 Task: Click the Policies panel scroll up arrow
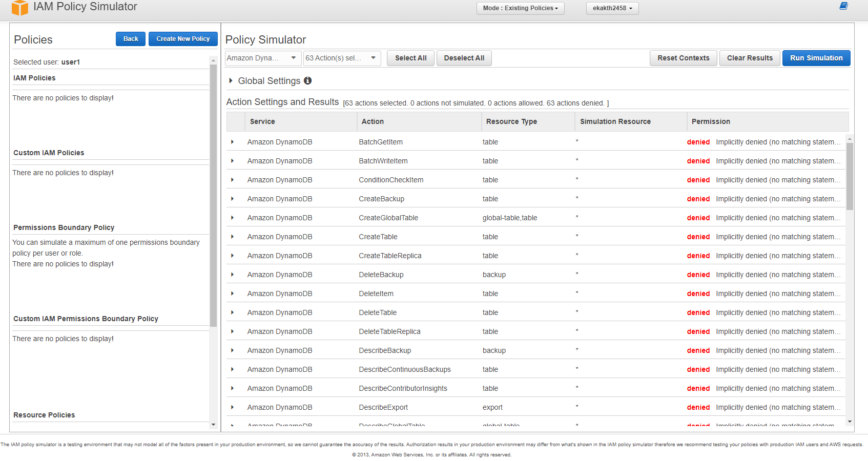tap(213, 60)
